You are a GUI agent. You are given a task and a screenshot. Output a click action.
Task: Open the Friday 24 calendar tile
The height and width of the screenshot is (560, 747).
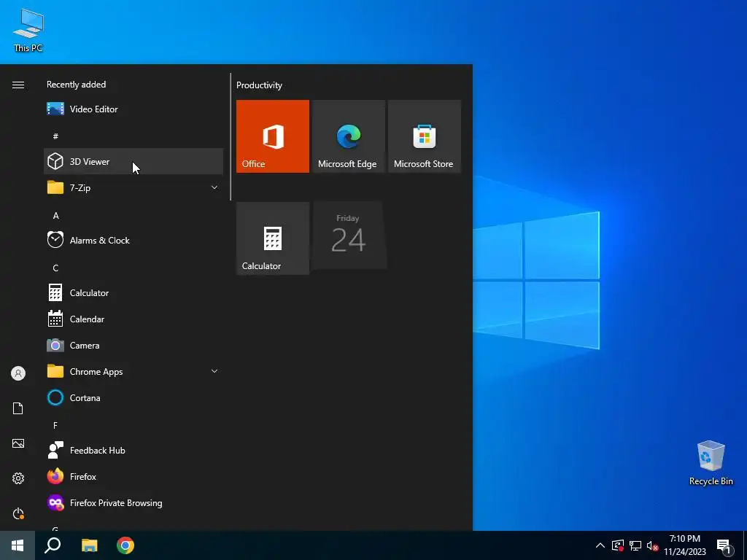[x=348, y=236]
